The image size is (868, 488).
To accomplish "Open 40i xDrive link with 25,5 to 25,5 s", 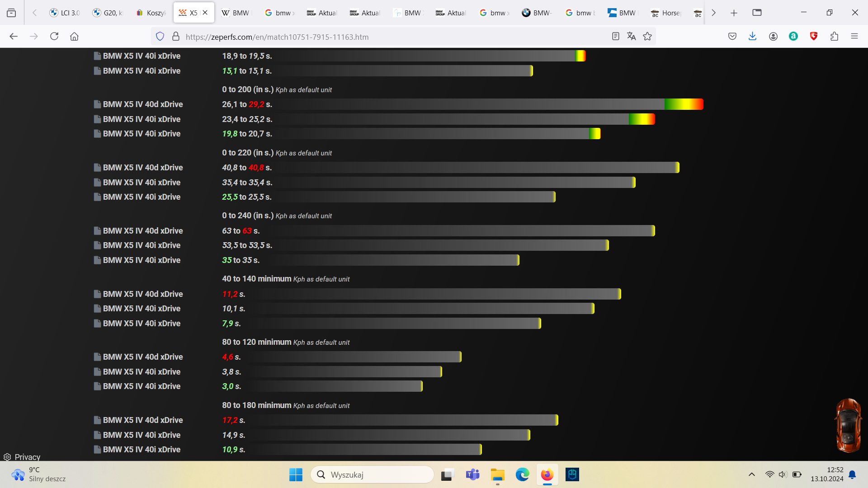I will pyautogui.click(x=142, y=197).
